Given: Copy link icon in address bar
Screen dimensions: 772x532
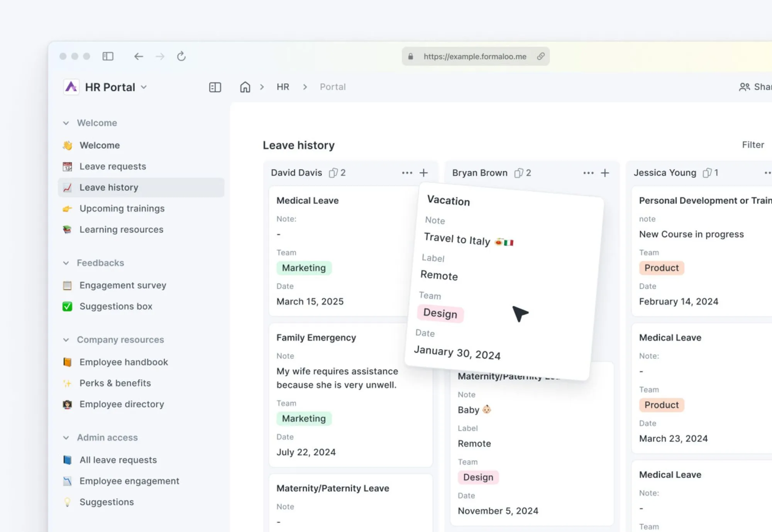Looking at the screenshot, I should [x=541, y=56].
